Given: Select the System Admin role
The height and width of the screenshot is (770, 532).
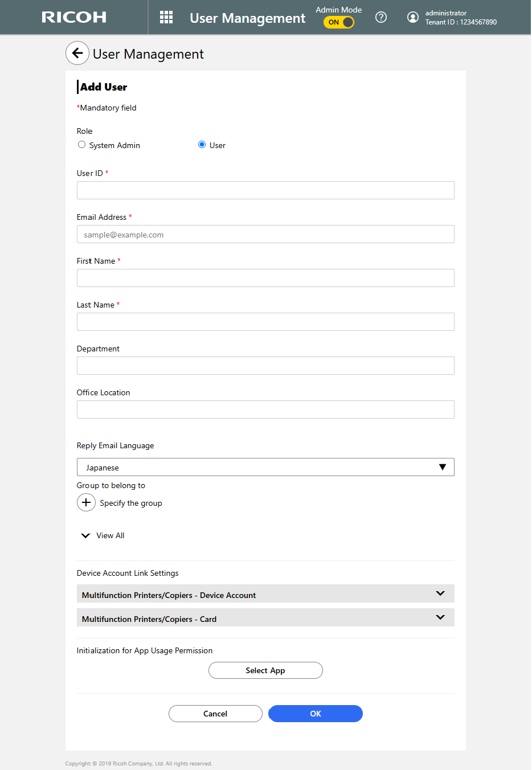Looking at the screenshot, I should tap(82, 145).
